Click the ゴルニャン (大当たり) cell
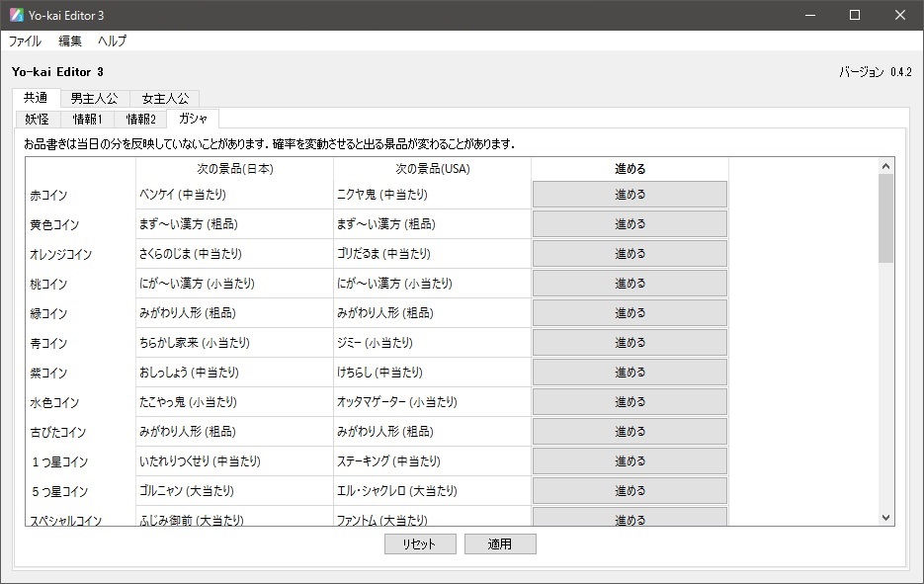Screen dimensions: 924x584 tap(234, 491)
